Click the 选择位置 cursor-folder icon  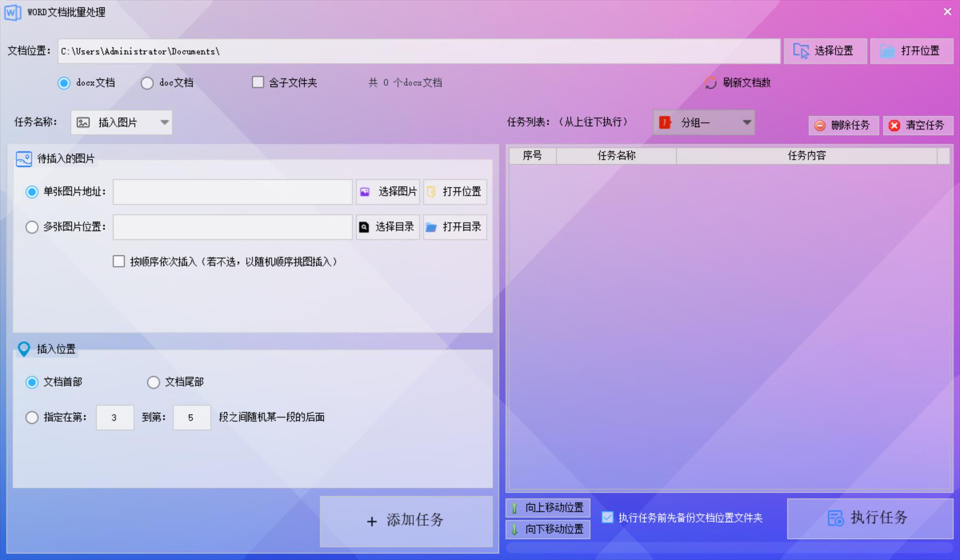801,51
